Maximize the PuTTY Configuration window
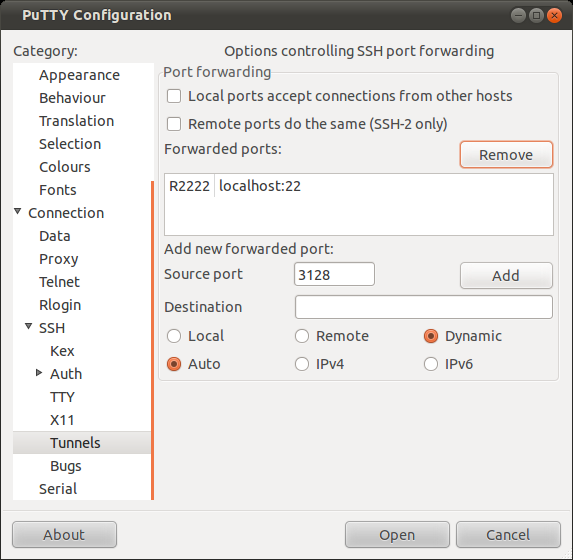This screenshot has height=560, width=573. [536, 15]
